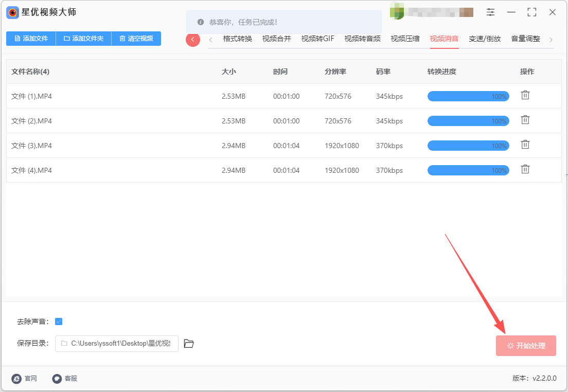Viewport: 568px width, 392px height.
Task: Select the file name 文件 (3).MP4
Action: [x=31, y=146]
